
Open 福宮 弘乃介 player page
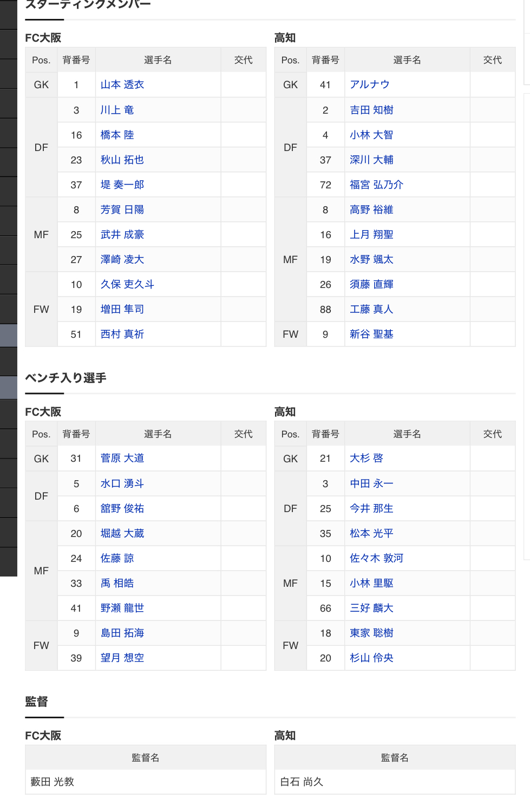click(376, 185)
